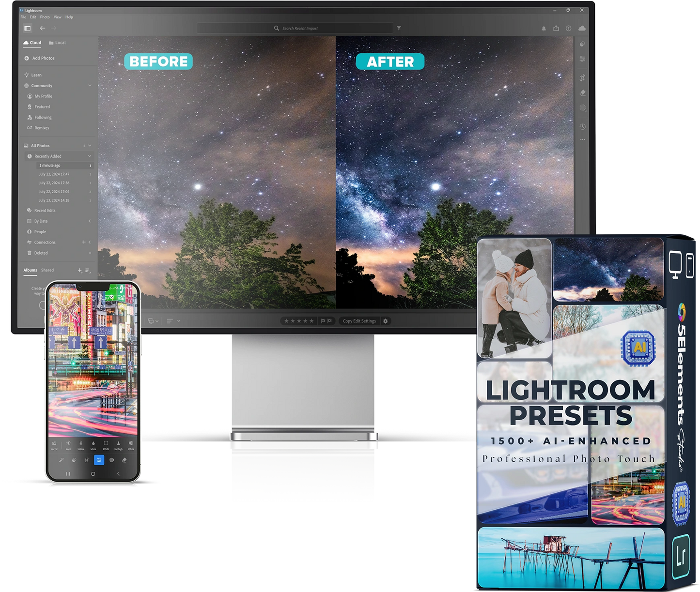Open the three-dot more options icon
Image resolution: width=700 pixels, height=592 pixels.
tap(582, 139)
